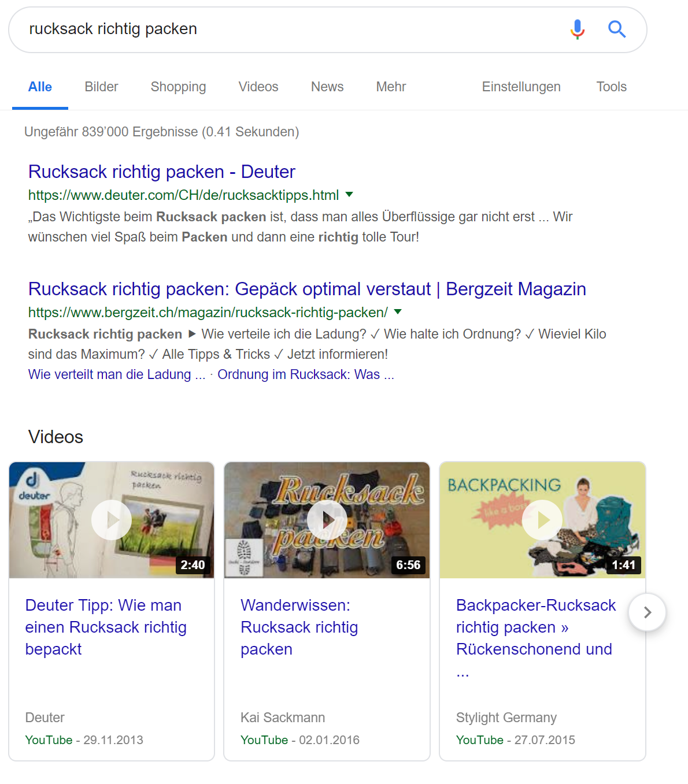Click 'YouTube - 27.07.2015' source text

pos(516,740)
